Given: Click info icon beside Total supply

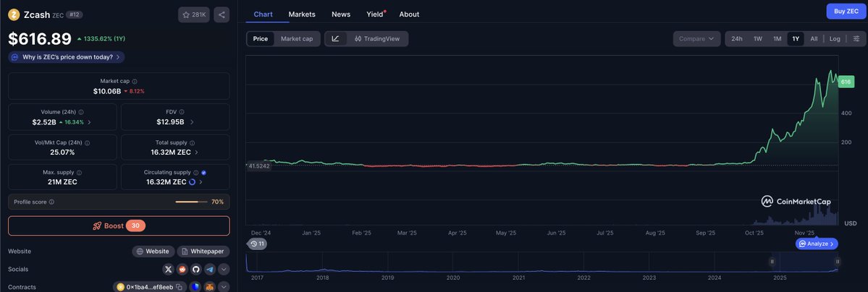Looking at the screenshot, I should click(192, 142).
